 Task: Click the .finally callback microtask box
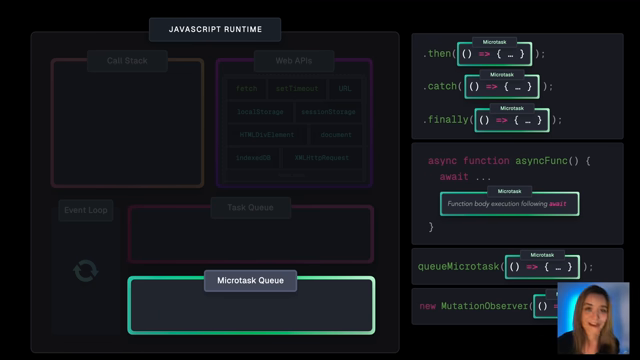[512, 120]
